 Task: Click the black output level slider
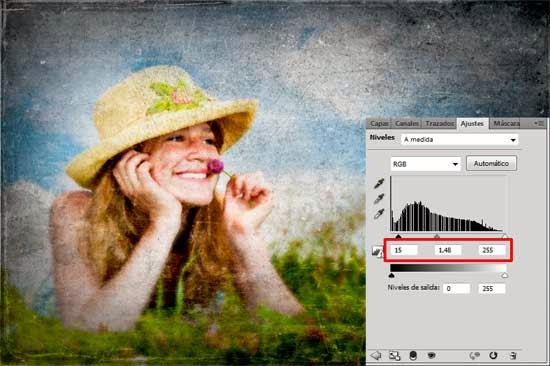(392, 275)
